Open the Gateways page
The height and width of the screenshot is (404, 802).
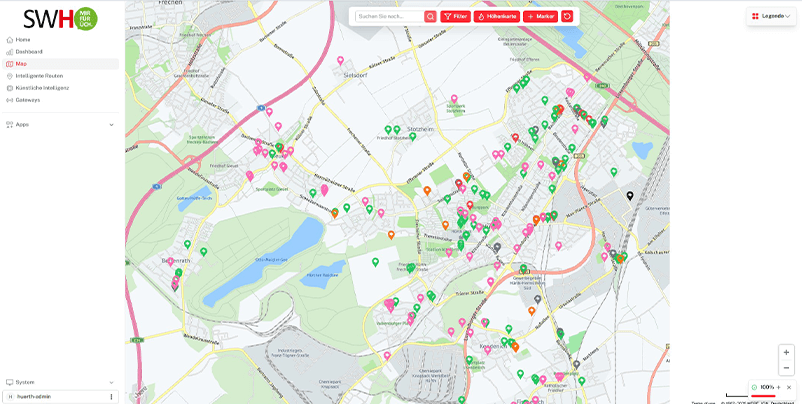click(28, 99)
